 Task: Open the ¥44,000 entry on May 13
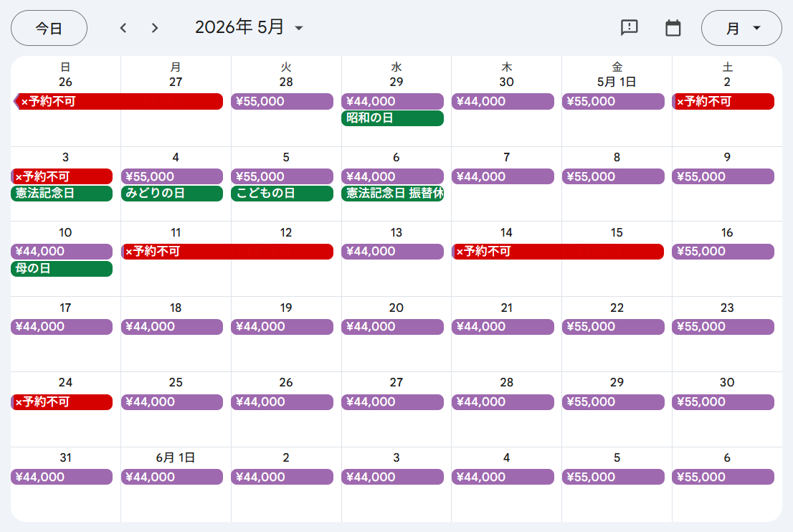click(x=392, y=252)
